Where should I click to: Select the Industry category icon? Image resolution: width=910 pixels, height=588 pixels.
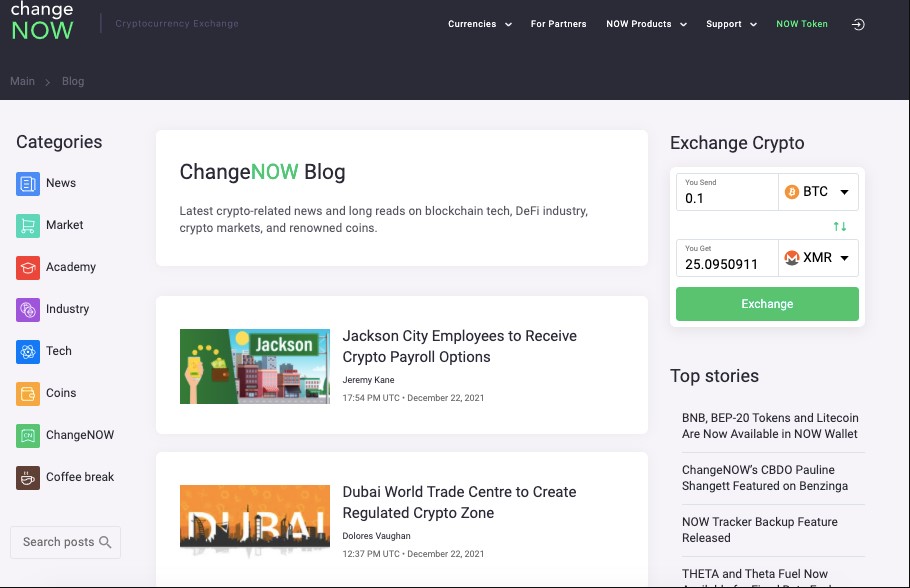[28, 309]
